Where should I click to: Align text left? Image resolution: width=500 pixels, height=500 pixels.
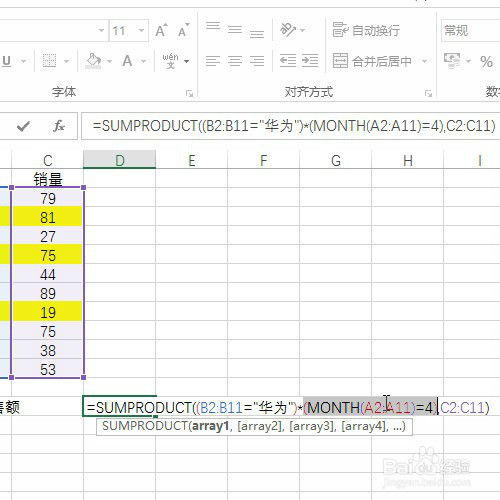coord(213,61)
